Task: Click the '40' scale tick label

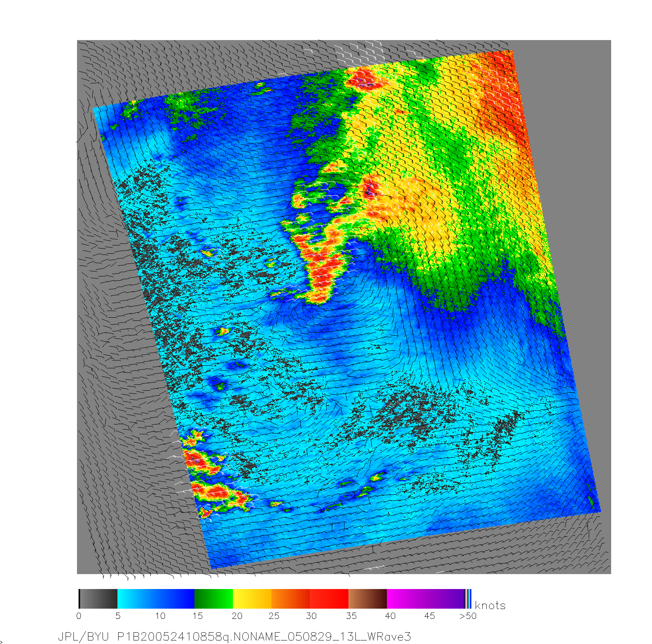Action: 390,616
